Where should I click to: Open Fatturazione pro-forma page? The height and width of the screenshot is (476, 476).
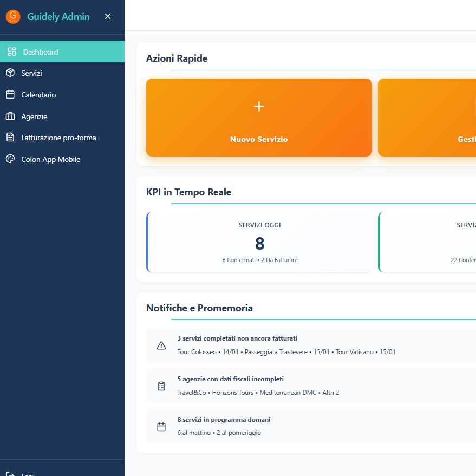(x=62, y=137)
